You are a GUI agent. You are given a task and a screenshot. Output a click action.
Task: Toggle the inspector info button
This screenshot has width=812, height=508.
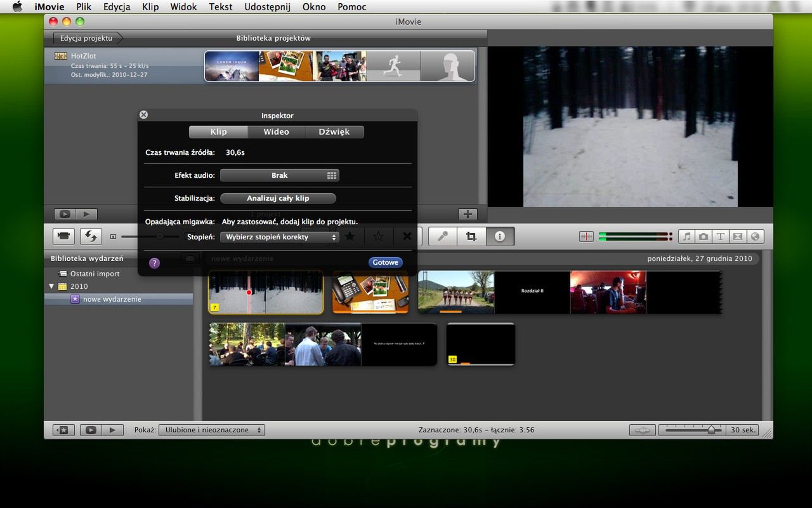pos(500,236)
